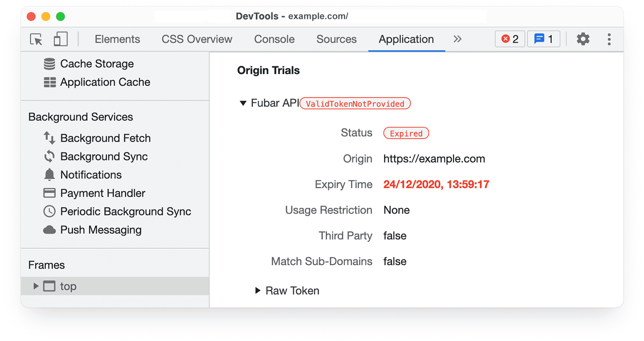Open DevTools settings gear
The image size is (644, 341).
[583, 39]
